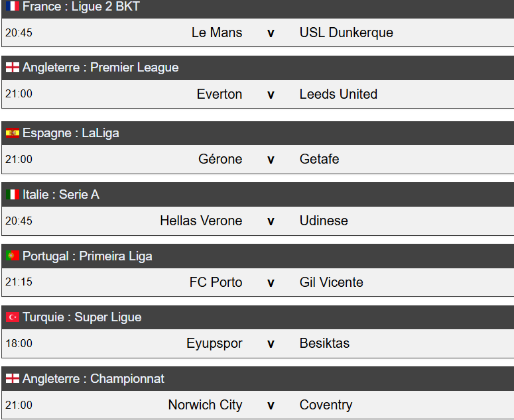Select the Angleterre : Championnat heading
This screenshot has width=514, height=420.
94,379
